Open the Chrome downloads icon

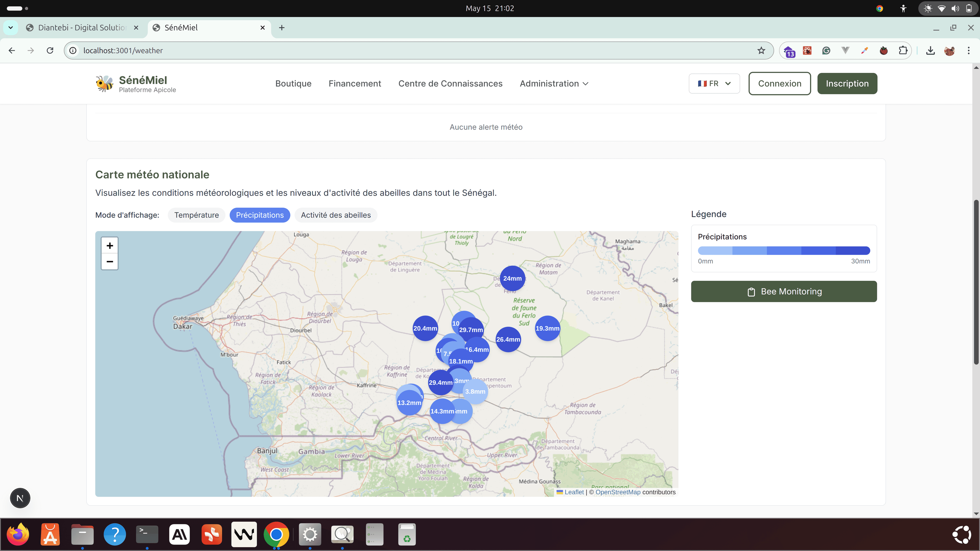[x=930, y=51]
